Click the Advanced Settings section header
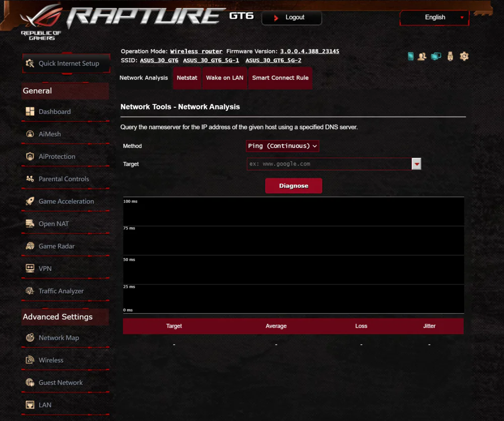 65,317
